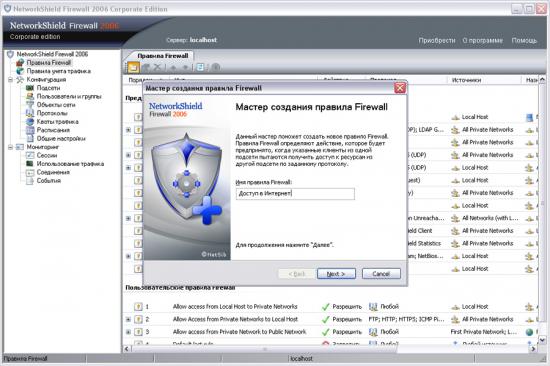Click the Имя правила Firewall input field
Image resolution: width=550 pixels, height=366 pixels.
coord(295,193)
